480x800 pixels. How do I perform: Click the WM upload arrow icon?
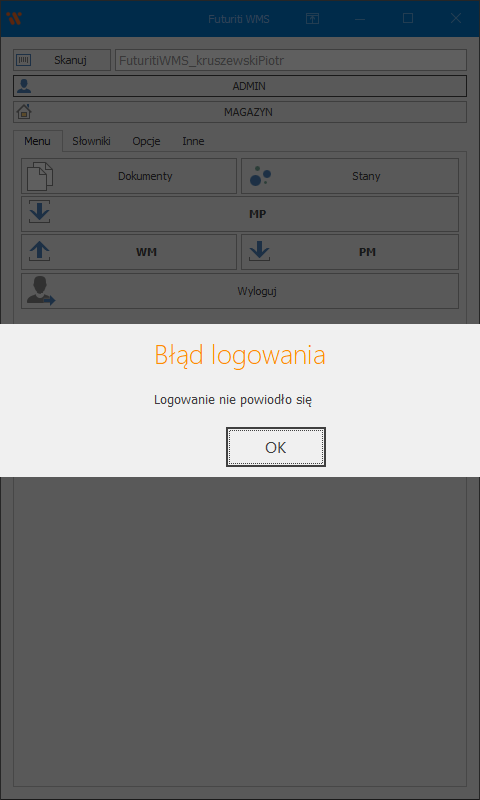click(x=40, y=251)
